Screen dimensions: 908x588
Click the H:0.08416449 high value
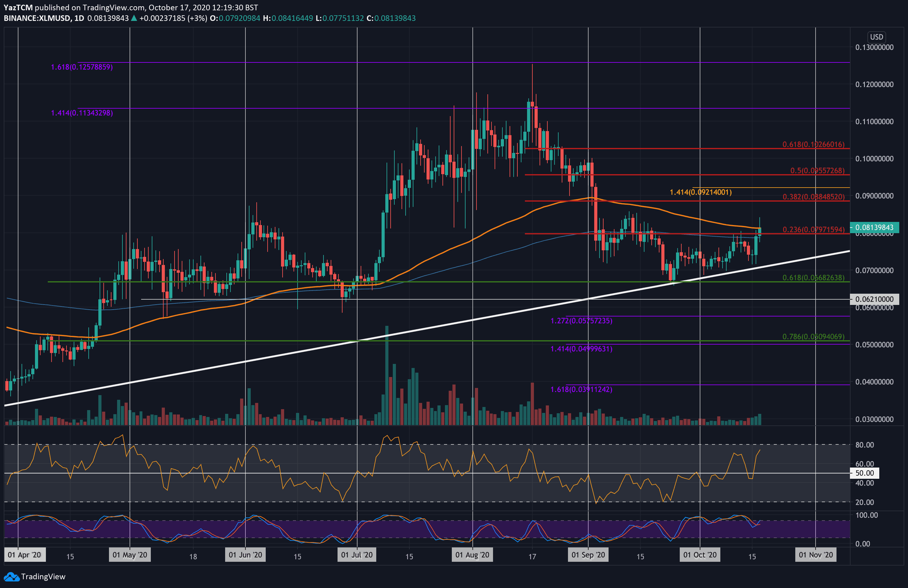pos(288,18)
